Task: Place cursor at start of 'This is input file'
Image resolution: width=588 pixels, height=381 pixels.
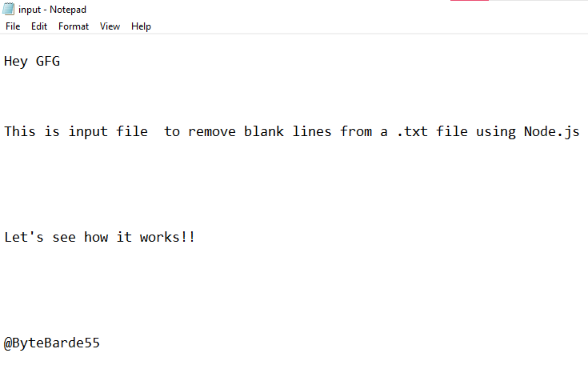Action: point(4,132)
